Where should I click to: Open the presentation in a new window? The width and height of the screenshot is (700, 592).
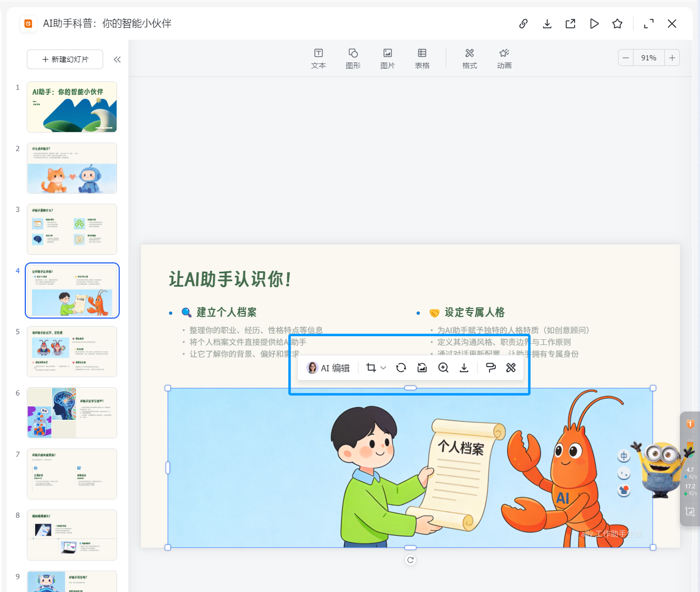click(x=571, y=24)
